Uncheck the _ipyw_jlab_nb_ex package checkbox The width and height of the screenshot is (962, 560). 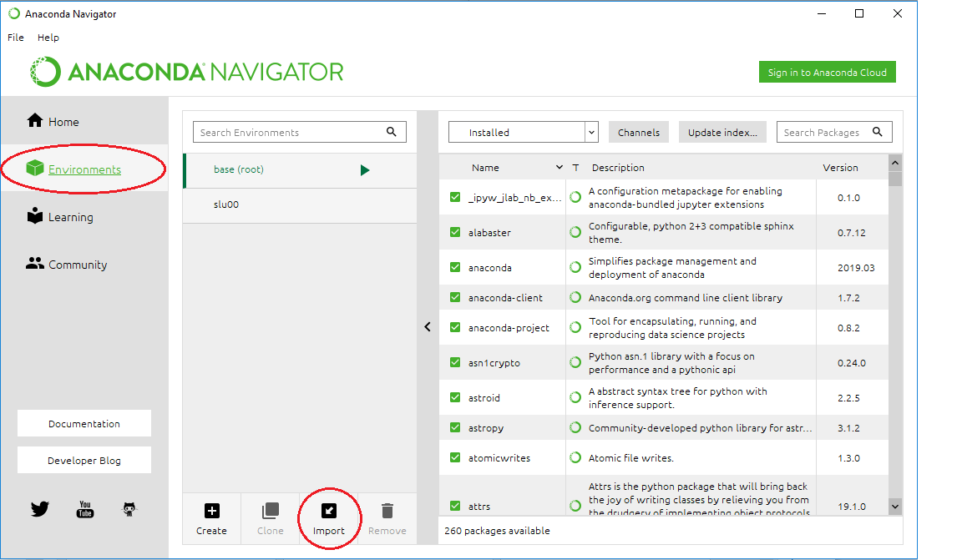point(455,197)
